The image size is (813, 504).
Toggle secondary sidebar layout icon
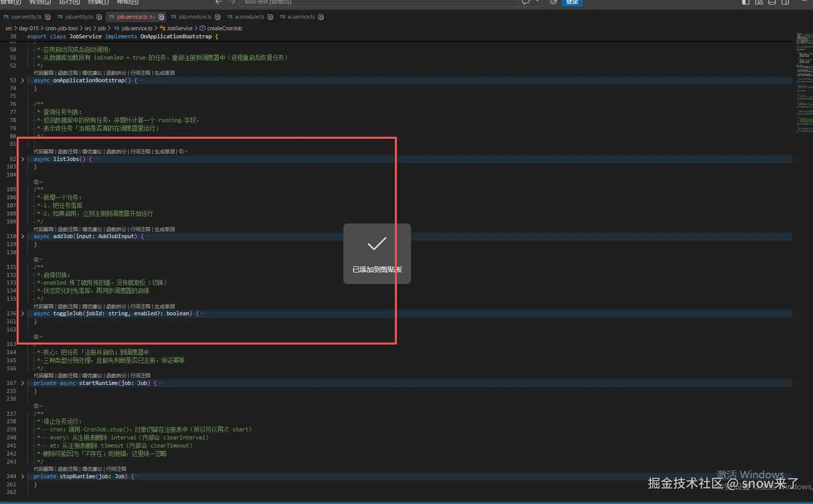785,2
